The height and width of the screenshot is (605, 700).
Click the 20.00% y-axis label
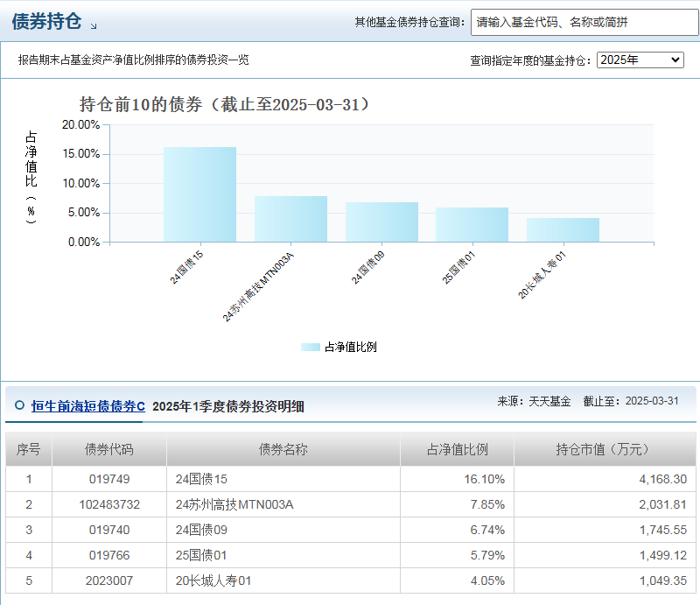pyautogui.click(x=80, y=124)
